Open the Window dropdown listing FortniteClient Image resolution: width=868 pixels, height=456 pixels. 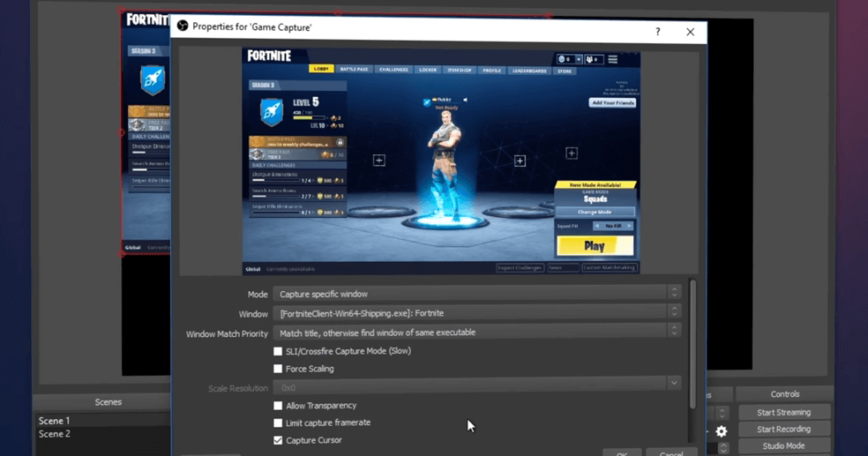click(476, 313)
